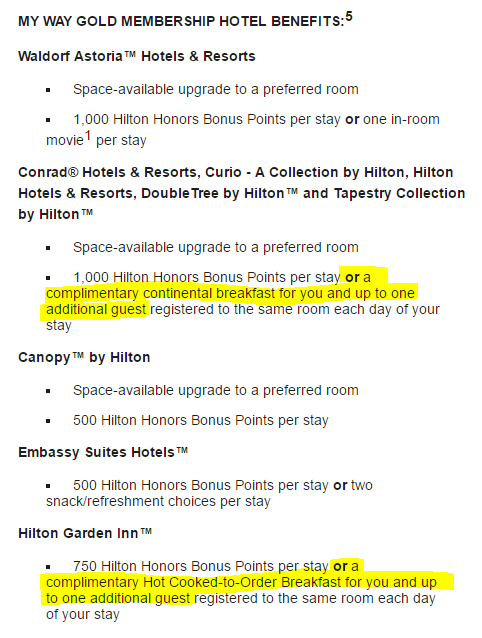Click the My Way Gold Membership heading

(x=185, y=20)
